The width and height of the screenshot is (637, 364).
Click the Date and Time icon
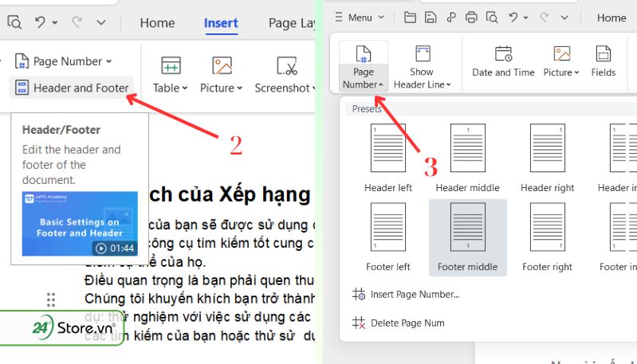pos(503,53)
